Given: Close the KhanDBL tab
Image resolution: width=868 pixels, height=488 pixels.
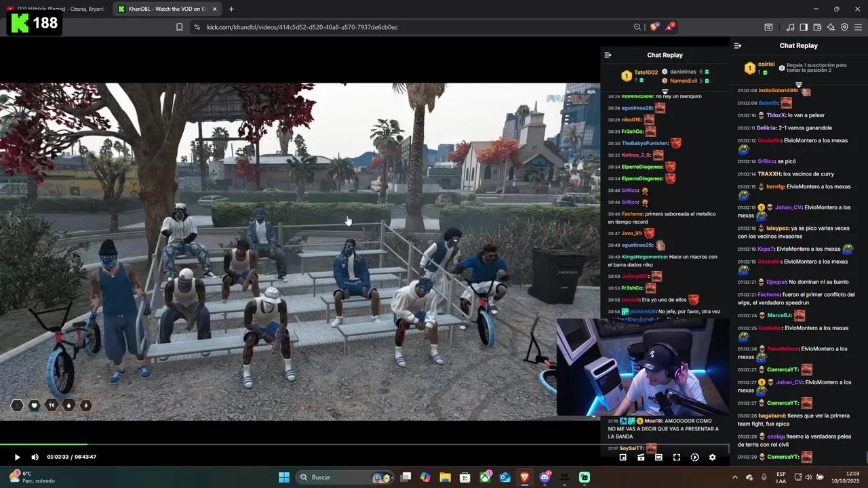Looking at the screenshot, I should (215, 9).
